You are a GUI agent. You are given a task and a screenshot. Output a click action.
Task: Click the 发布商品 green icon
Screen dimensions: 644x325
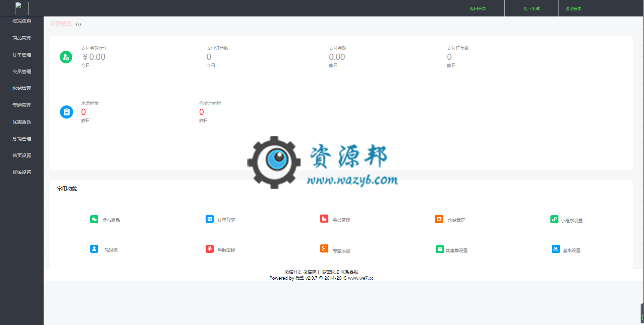tap(94, 219)
